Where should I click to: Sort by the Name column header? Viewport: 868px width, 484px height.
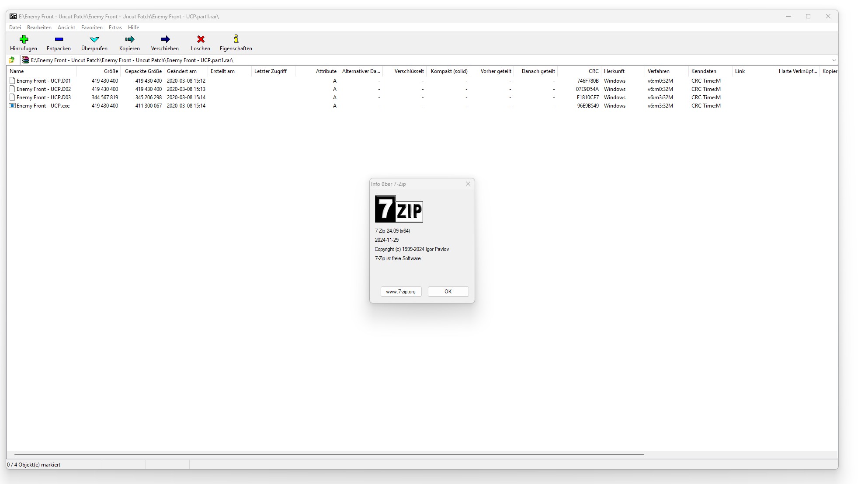[x=42, y=71]
